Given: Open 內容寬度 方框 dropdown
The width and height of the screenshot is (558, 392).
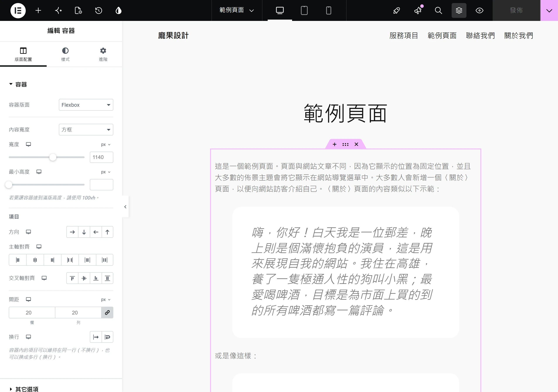Looking at the screenshot, I should click(86, 129).
